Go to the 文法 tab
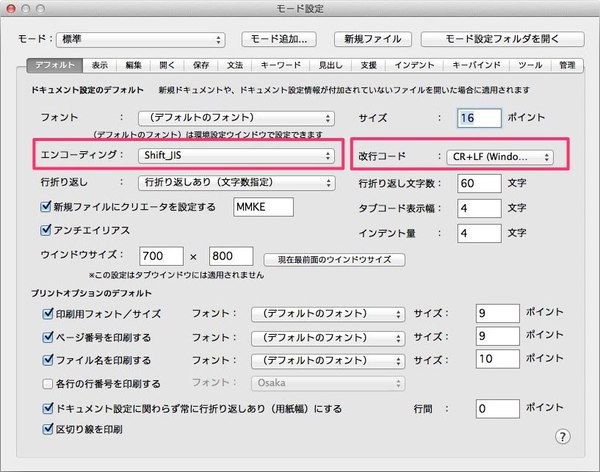Screen dimensions: 600x472 pyautogui.click(x=234, y=65)
